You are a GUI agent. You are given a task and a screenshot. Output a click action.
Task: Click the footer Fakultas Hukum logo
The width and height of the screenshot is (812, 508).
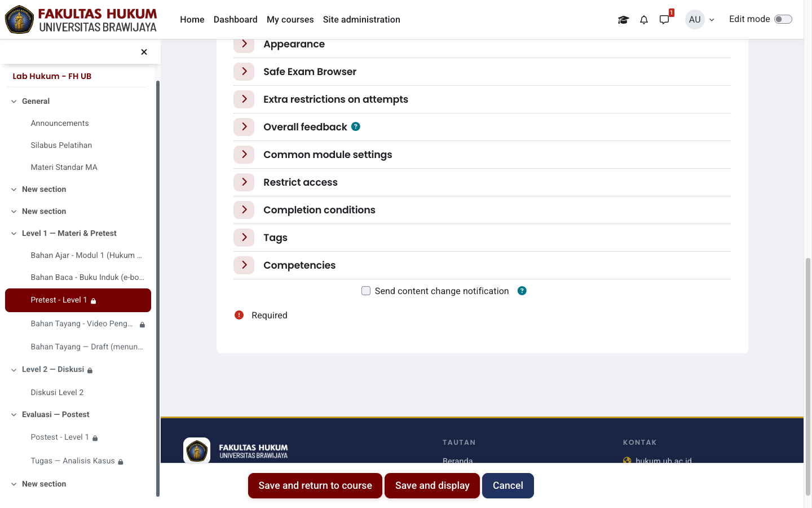pos(236,450)
